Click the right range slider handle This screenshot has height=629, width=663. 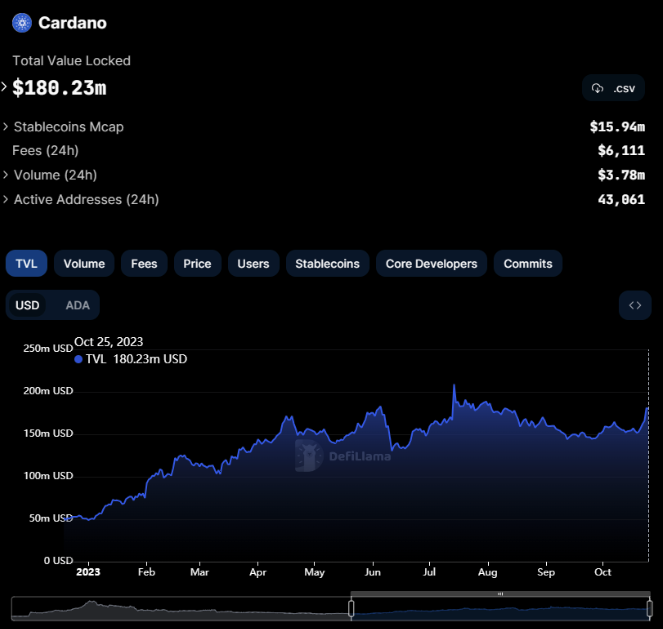click(x=650, y=609)
